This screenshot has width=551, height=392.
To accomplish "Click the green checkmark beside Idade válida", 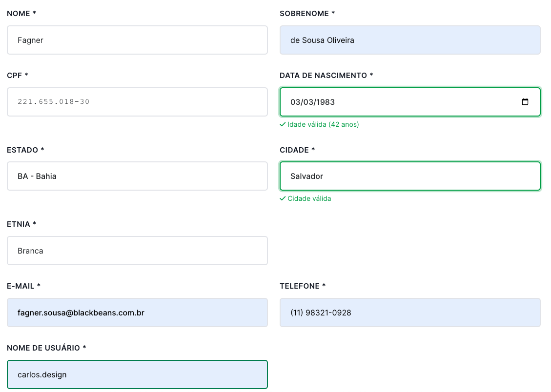I will 283,124.
